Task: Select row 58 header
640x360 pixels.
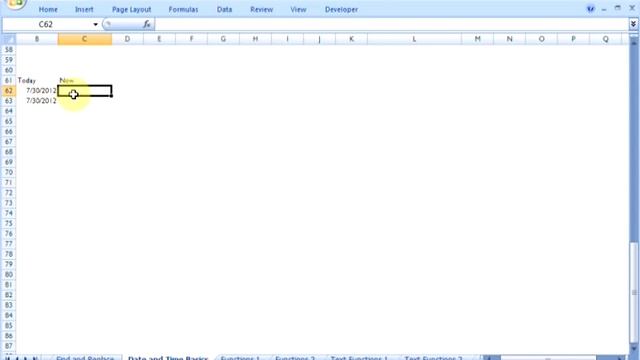Action: pyautogui.click(x=9, y=50)
